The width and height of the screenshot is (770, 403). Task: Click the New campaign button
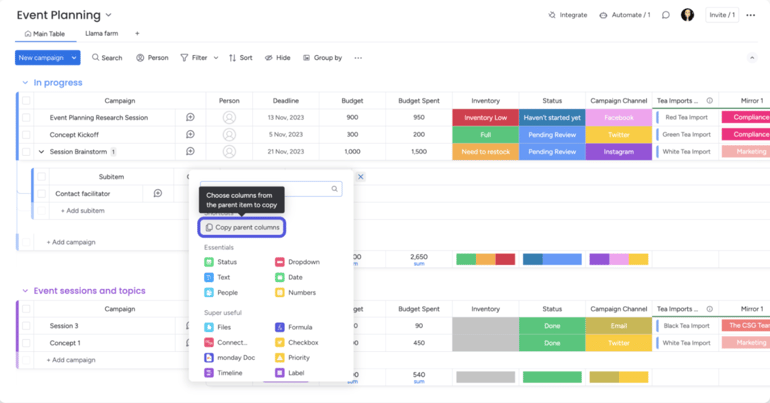[x=41, y=58]
